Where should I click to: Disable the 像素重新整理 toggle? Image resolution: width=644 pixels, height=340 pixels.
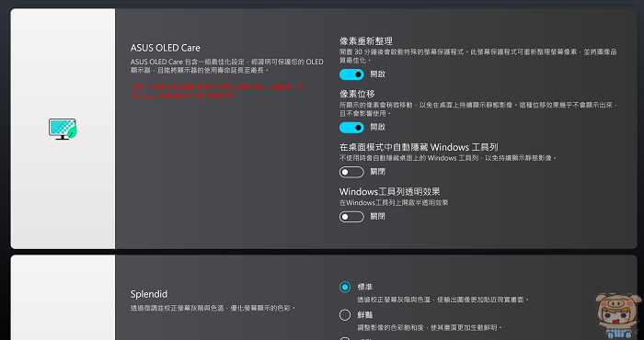point(351,74)
